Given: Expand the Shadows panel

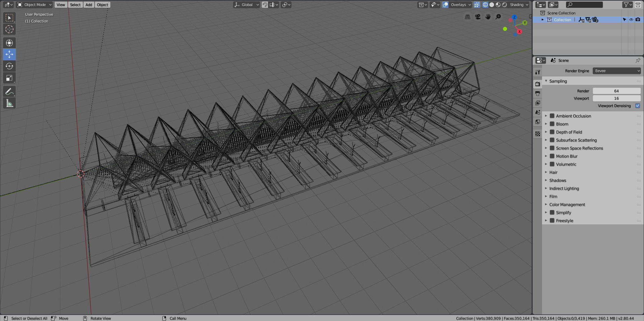Looking at the screenshot, I should click(x=546, y=180).
